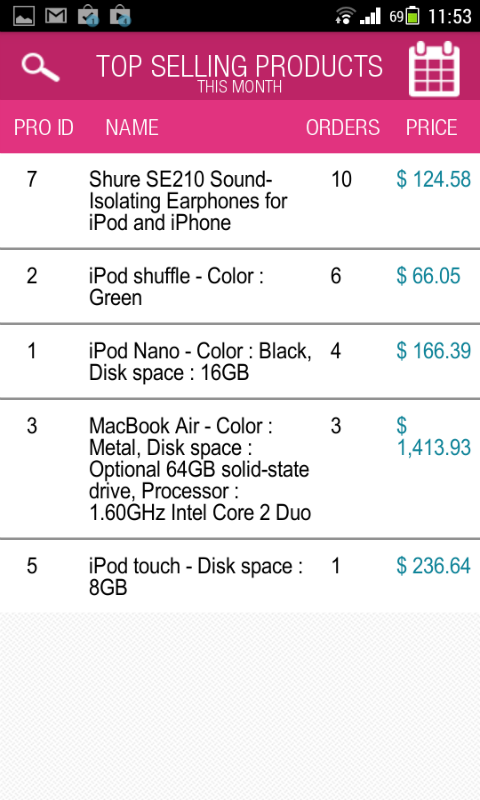480x800 pixels.
Task: Open iPod touch 8GB product
Action: click(x=240, y=577)
